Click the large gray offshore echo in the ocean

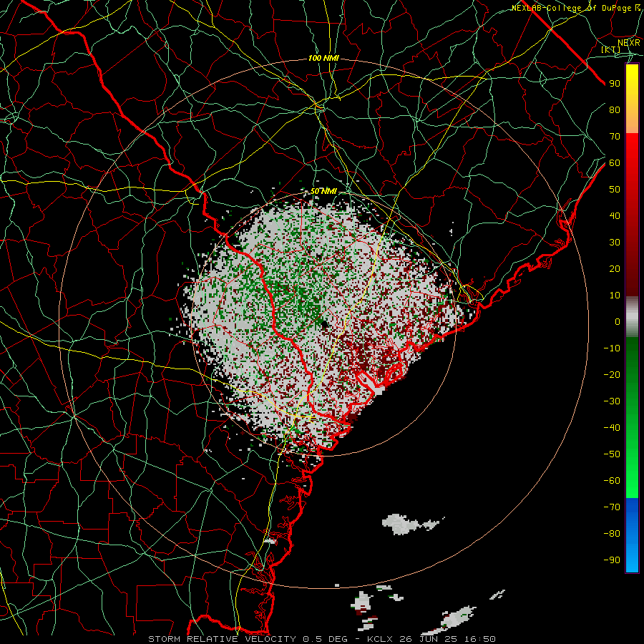click(x=400, y=525)
